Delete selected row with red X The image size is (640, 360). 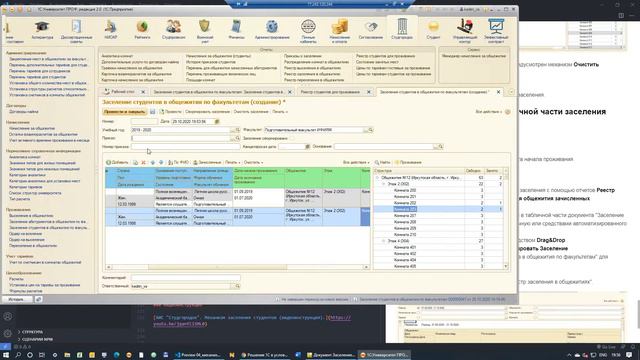[x=143, y=162]
